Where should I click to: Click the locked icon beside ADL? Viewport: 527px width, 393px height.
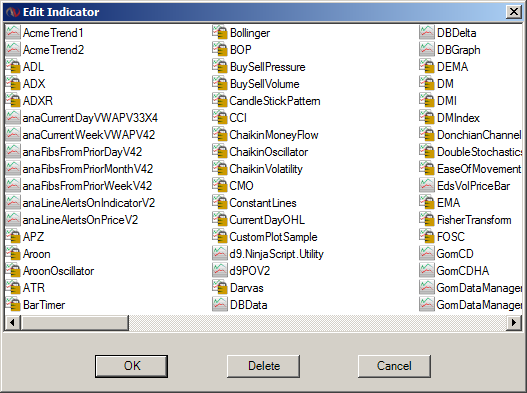(13, 67)
